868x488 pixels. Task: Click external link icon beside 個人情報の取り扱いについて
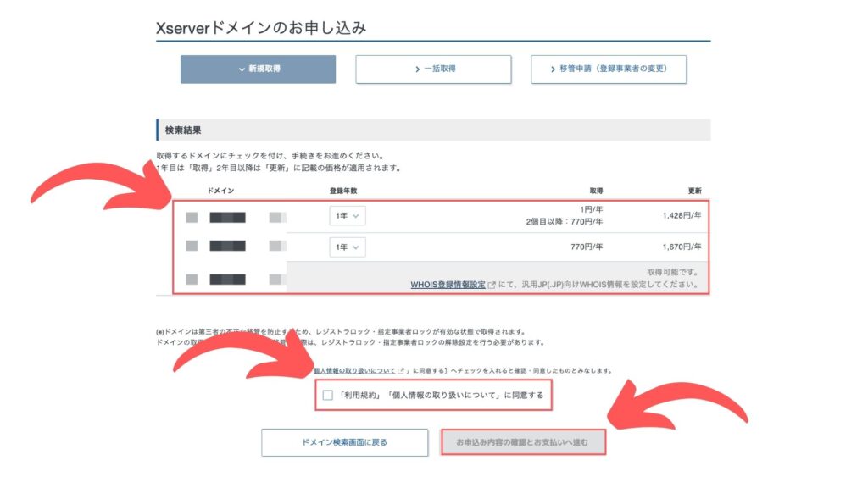[401, 371]
